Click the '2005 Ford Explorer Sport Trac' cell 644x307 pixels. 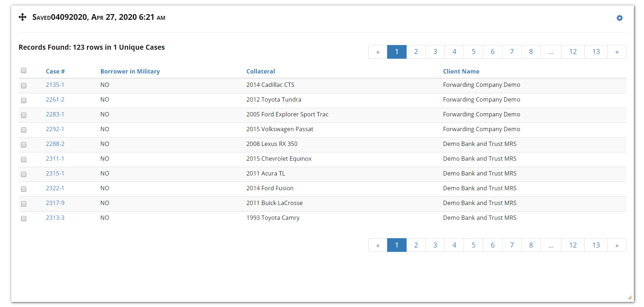tap(287, 114)
